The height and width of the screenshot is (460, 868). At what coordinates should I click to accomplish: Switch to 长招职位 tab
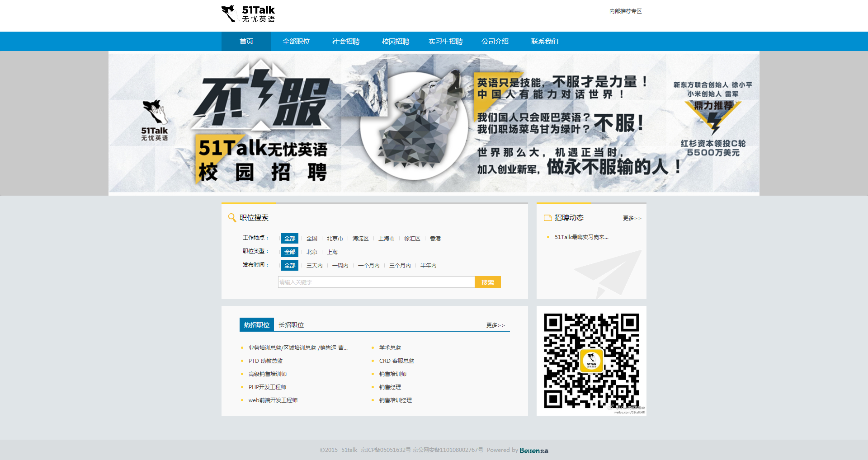click(291, 325)
